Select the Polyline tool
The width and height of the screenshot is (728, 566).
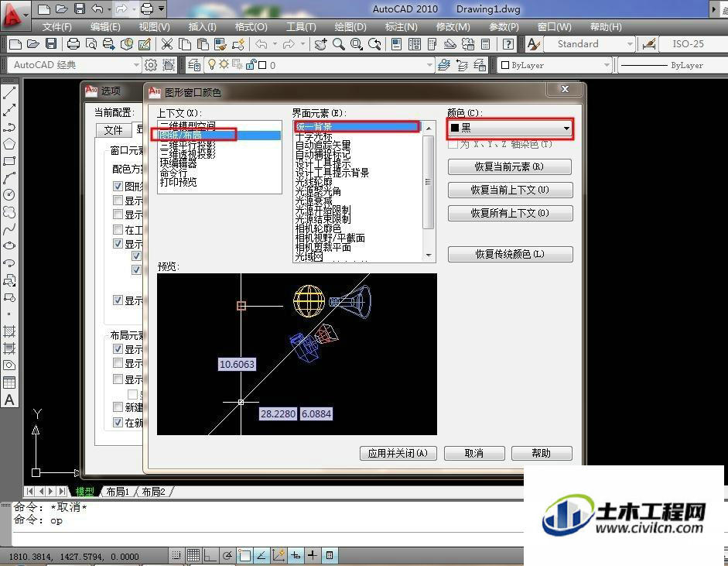[x=9, y=127]
